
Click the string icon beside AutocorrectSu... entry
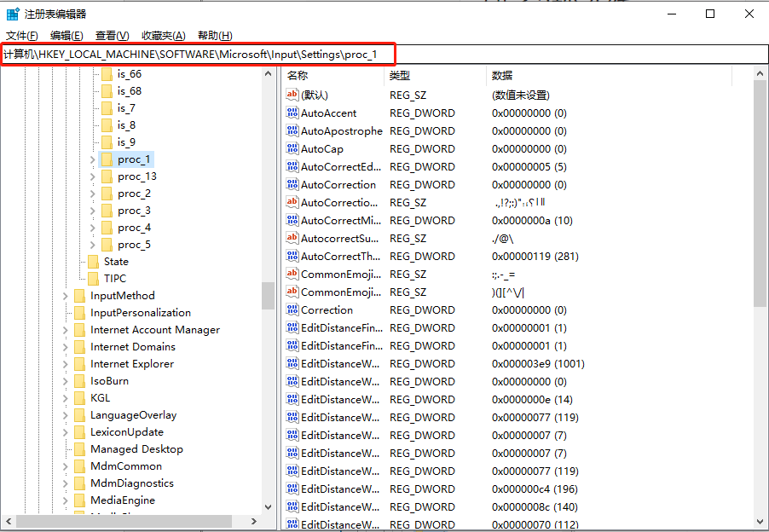292,238
